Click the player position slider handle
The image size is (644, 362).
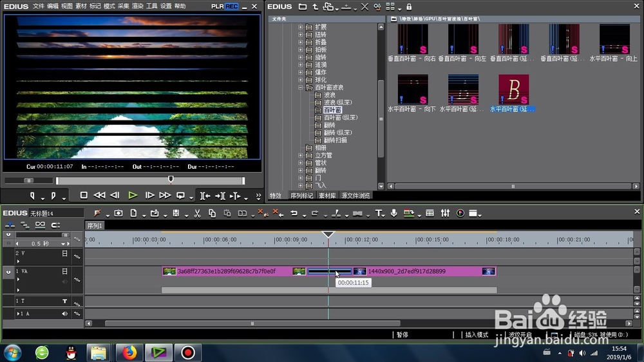[171, 179]
